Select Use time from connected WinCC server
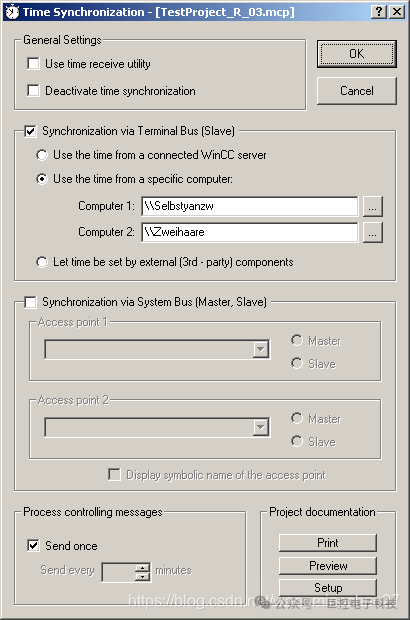410x620 pixels. coord(42,155)
